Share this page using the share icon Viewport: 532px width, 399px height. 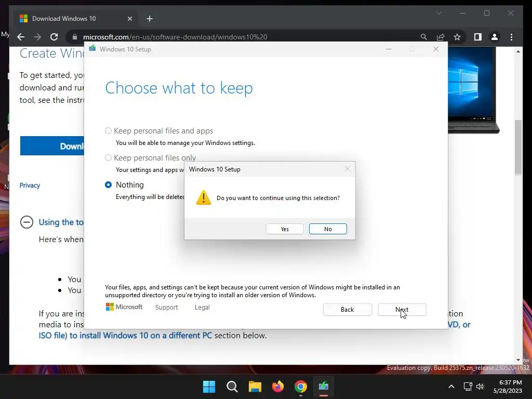tap(441, 37)
